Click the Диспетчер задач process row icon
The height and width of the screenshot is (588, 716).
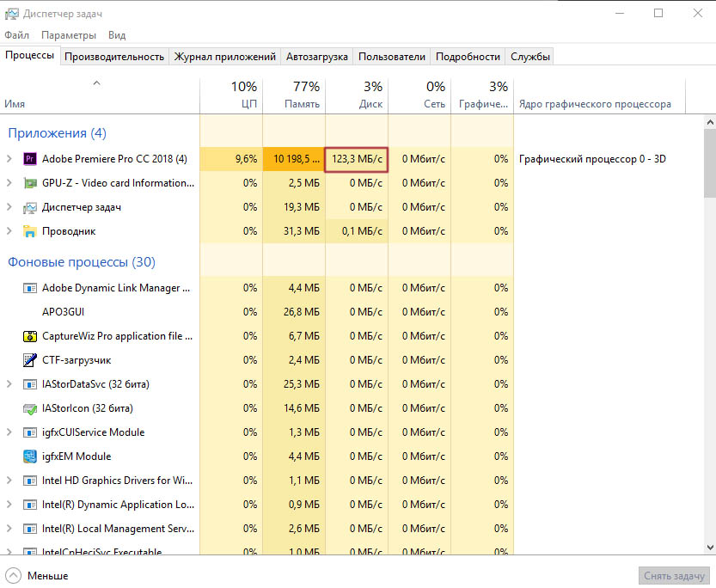point(30,207)
